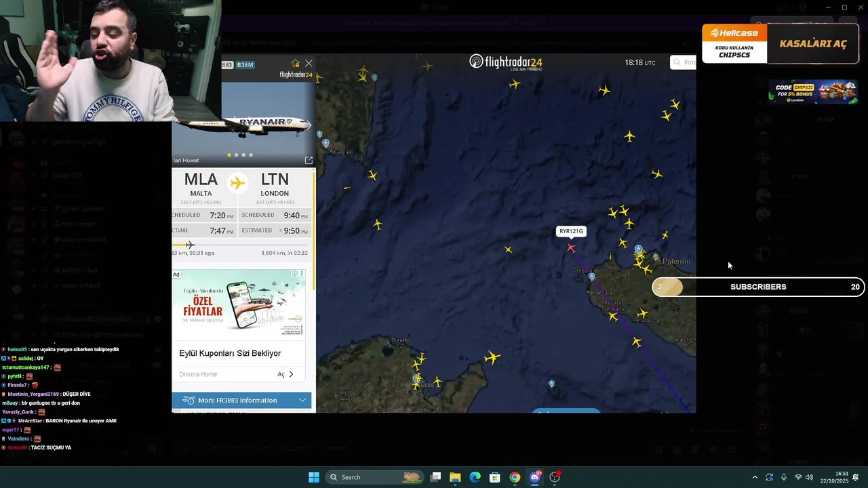The width and height of the screenshot is (868, 488).
Task: Close the flight details panel
Action: click(309, 63)
